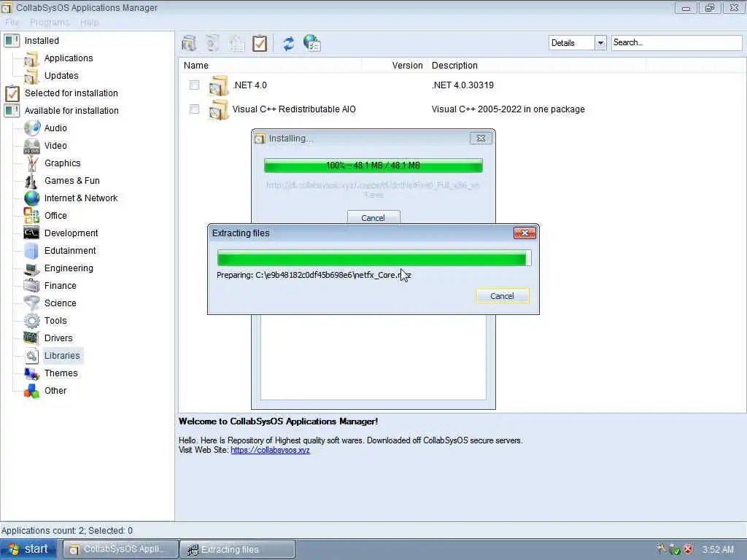The height and width of the screenshot is (560, 747).
Task: Select the Development category
Action: click(71, 233)
